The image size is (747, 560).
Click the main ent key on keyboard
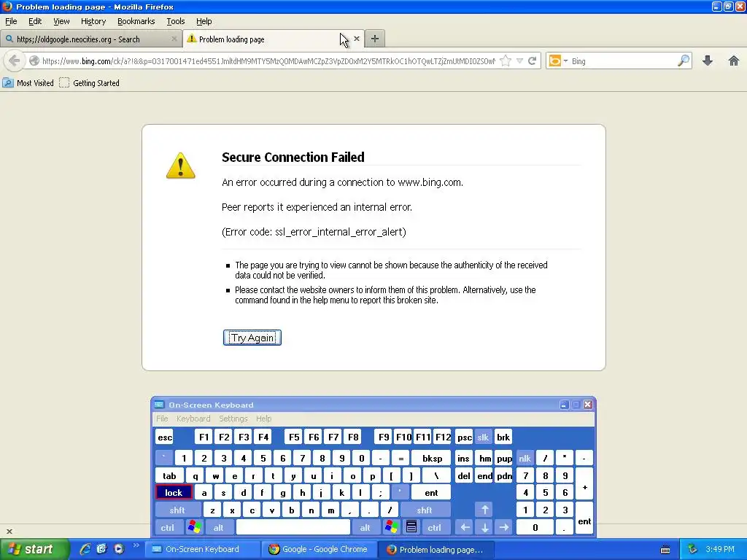coord(431,492)
